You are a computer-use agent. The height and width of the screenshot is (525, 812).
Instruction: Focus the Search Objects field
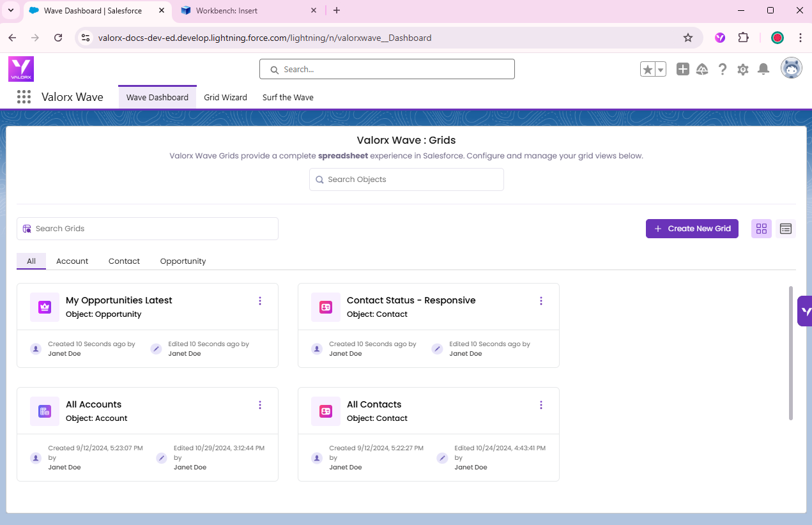[x=406, y=179]
